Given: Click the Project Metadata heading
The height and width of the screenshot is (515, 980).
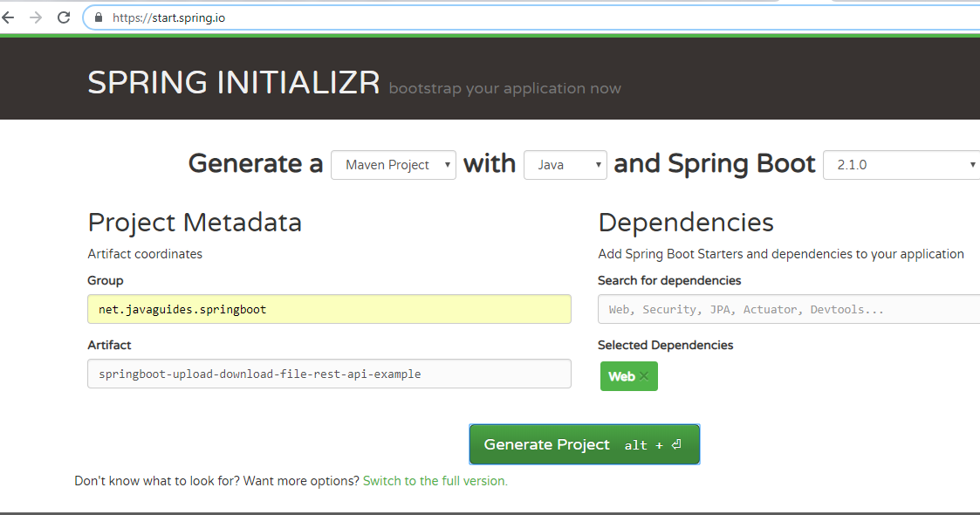Looking at the screenshot, I should pos(194,222).
